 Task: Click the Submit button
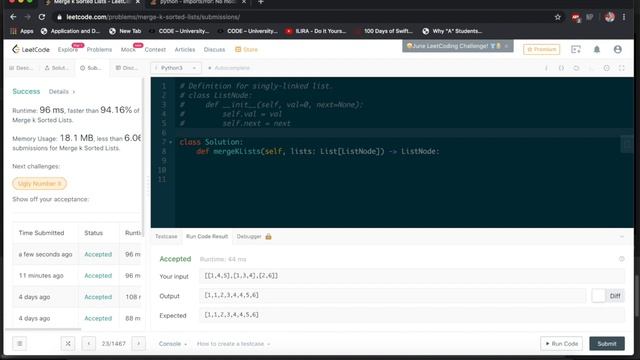[607, 344]
